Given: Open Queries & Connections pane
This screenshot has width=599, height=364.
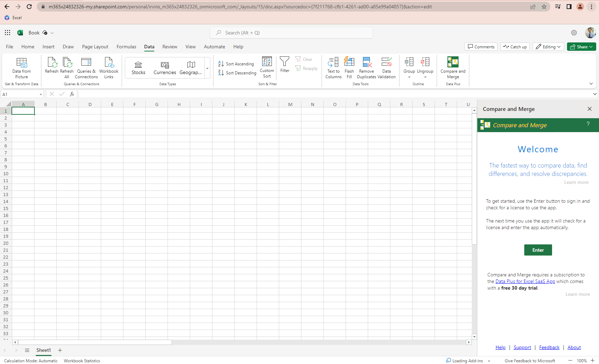Looking at the screenshot, I should click(x=86, y=68).
